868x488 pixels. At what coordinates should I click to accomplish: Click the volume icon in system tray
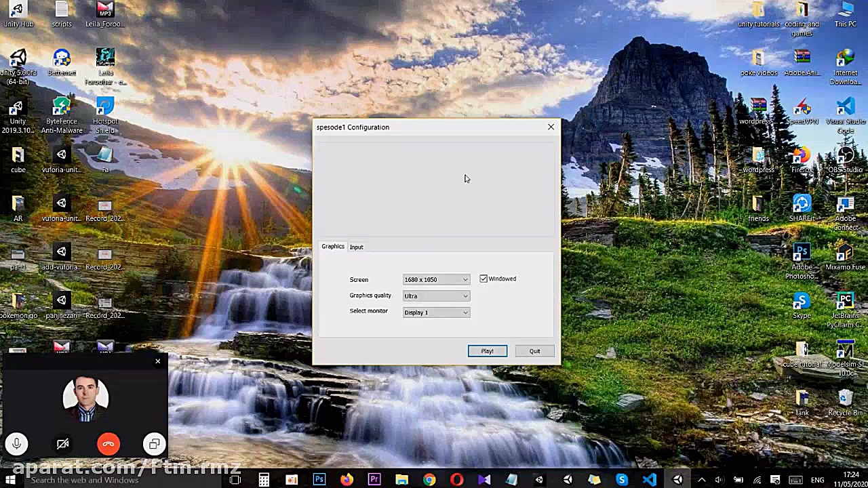pos(720,480)
